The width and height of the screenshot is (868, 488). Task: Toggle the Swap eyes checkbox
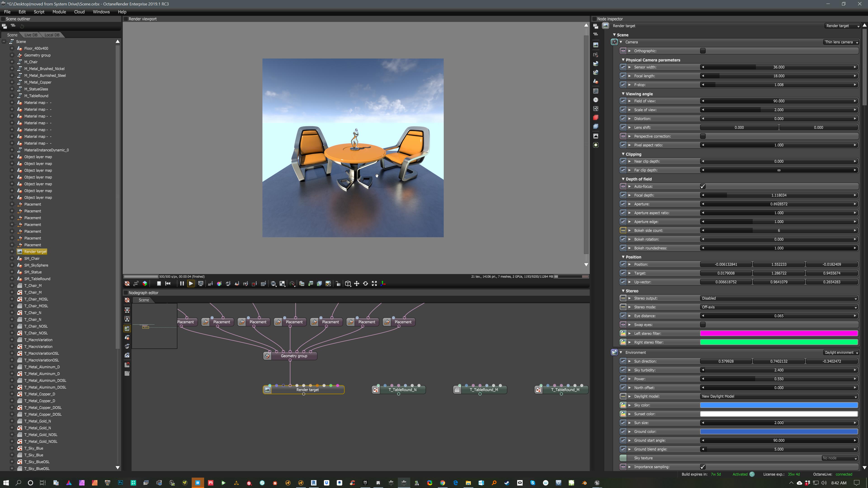pyautogui.click(x=703, y=325)
